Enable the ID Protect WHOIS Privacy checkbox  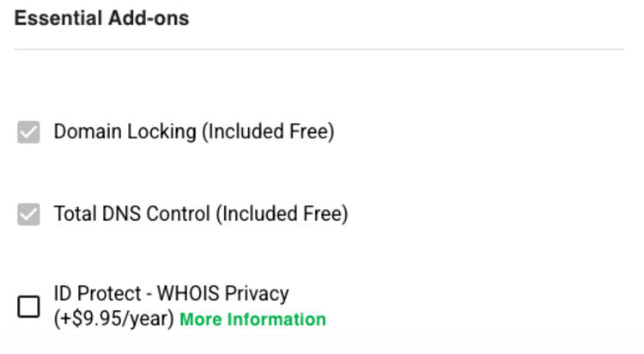pos(29,306)
